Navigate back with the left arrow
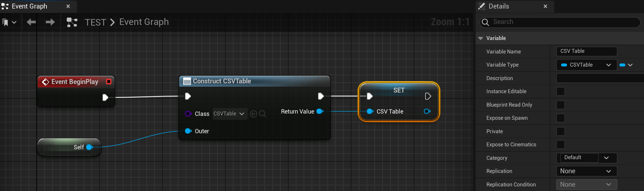The width and height of the screenshot is (644, 191). [31, 22]
